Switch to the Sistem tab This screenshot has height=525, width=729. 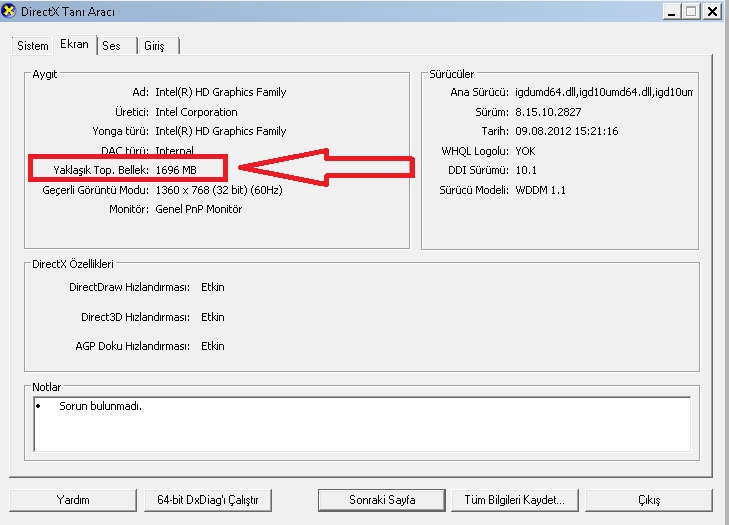point(33,46)
